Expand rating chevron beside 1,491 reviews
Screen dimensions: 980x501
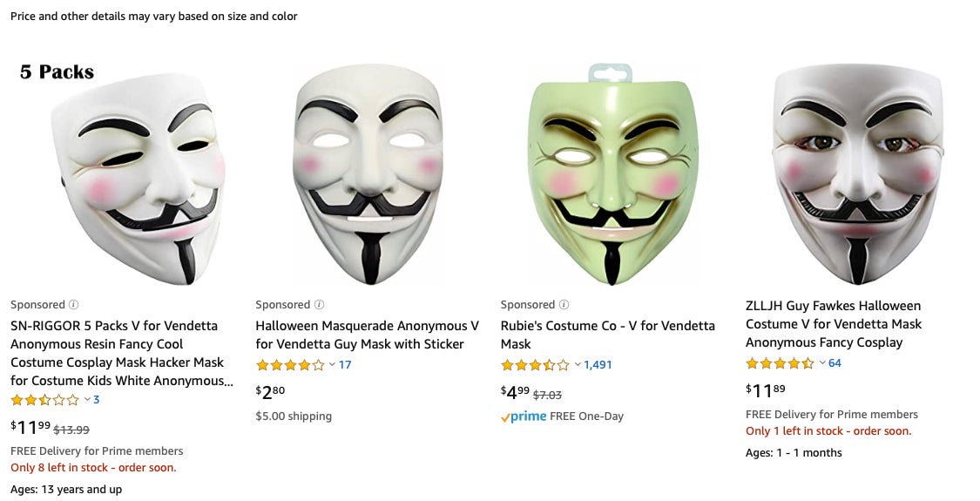point(578,365)
